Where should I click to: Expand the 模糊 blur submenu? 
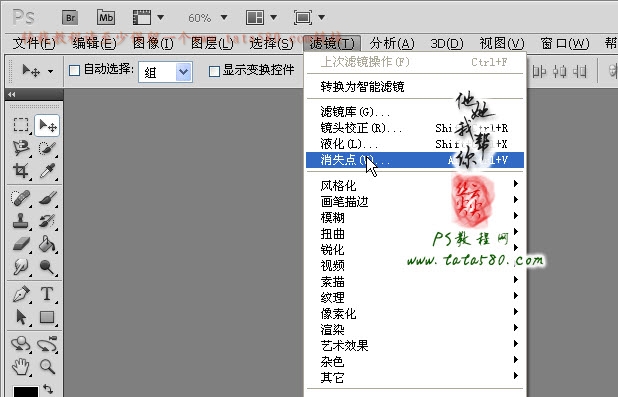(415, 217)
